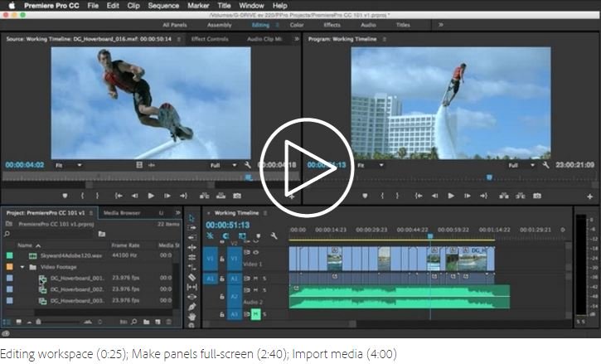This screenshot has height=364, width=601.
Task: Mark In point in the Source monitor
Action: tap(82, 196)
